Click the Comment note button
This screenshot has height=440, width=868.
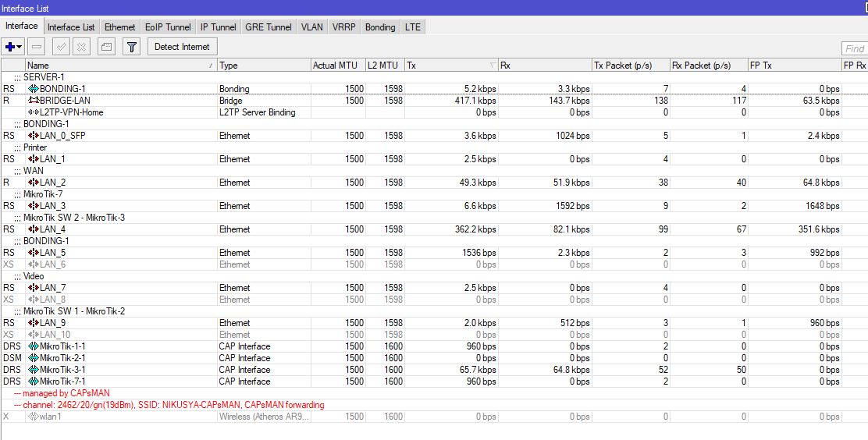pos(106,47)
